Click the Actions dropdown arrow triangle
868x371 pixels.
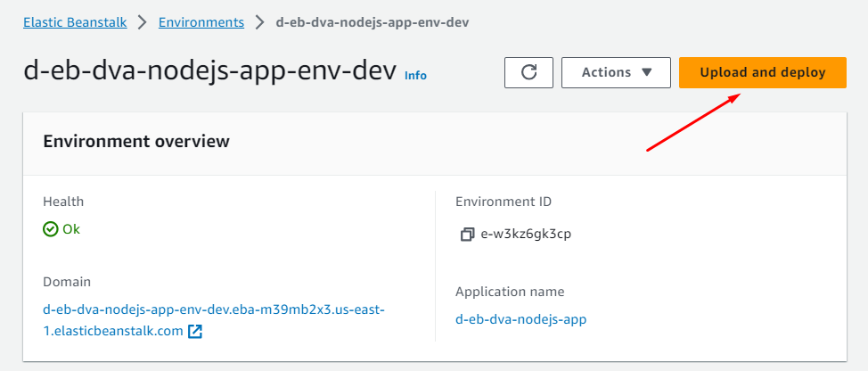point(646,72)
